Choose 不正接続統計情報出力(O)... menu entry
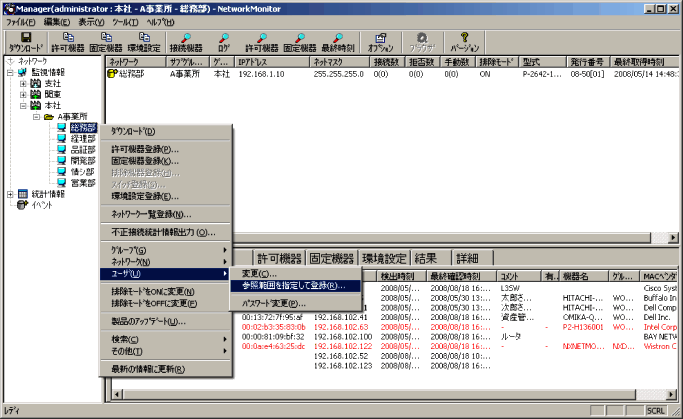 [x=166, y=232]
